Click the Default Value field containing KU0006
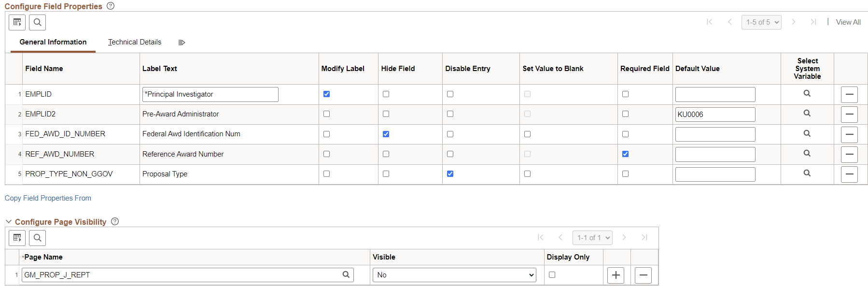868x289 pixels. (715, 115)
